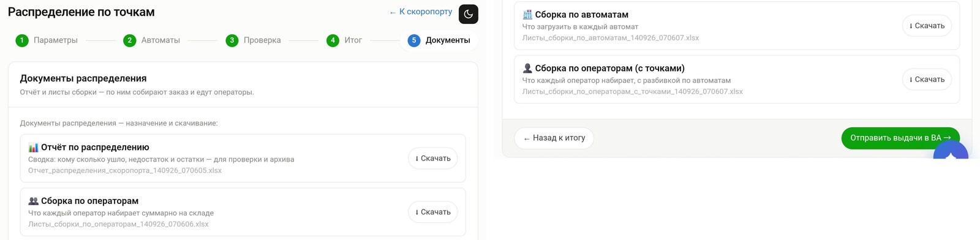Click the blue floating round button
Viewport: 980px width, 240px height.
[951, 151]
